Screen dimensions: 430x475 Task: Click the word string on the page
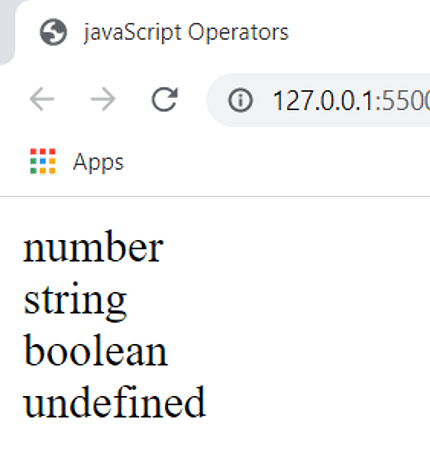tap(75, 301)
